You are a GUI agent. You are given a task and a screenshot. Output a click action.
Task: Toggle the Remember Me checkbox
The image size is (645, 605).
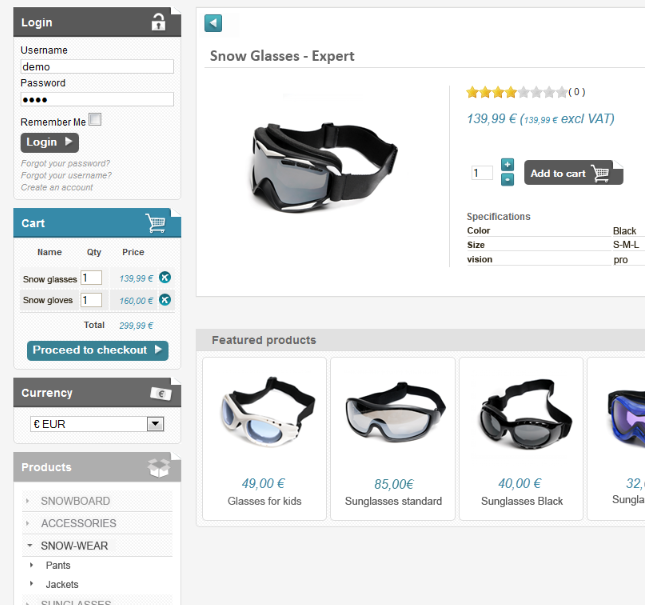95,120
